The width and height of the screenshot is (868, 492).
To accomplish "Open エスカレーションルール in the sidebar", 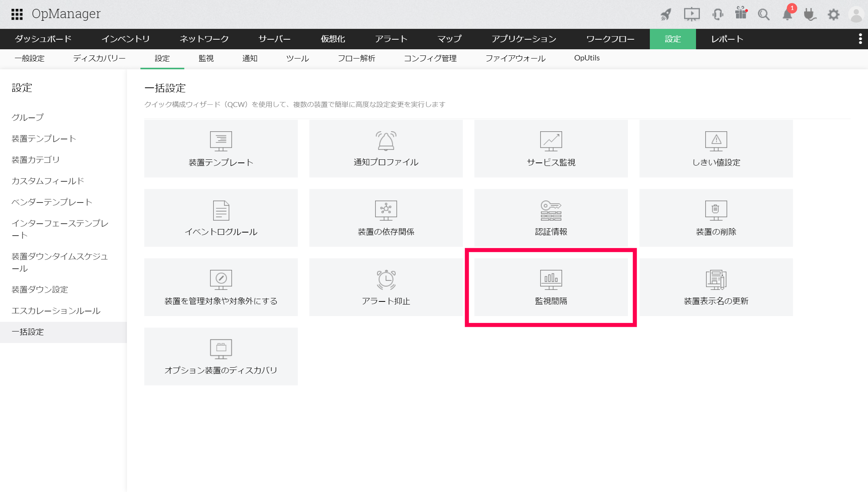I will pyautogui.click(x=56, y=311).
